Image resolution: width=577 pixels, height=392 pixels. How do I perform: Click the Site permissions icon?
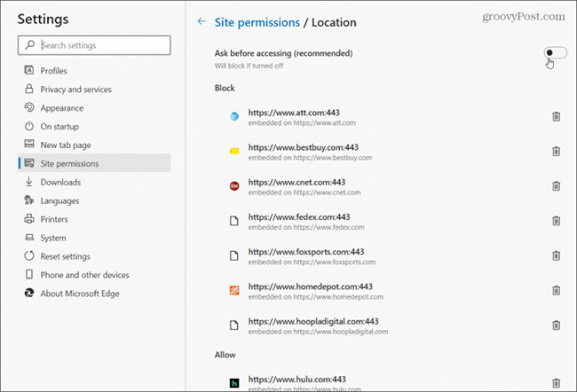[29, 162]
